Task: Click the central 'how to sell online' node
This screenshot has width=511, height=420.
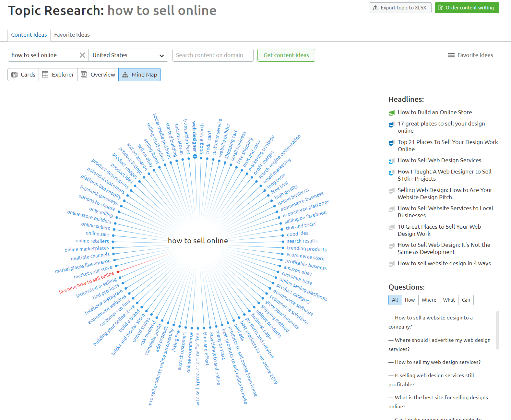Action: click(198, 241)
